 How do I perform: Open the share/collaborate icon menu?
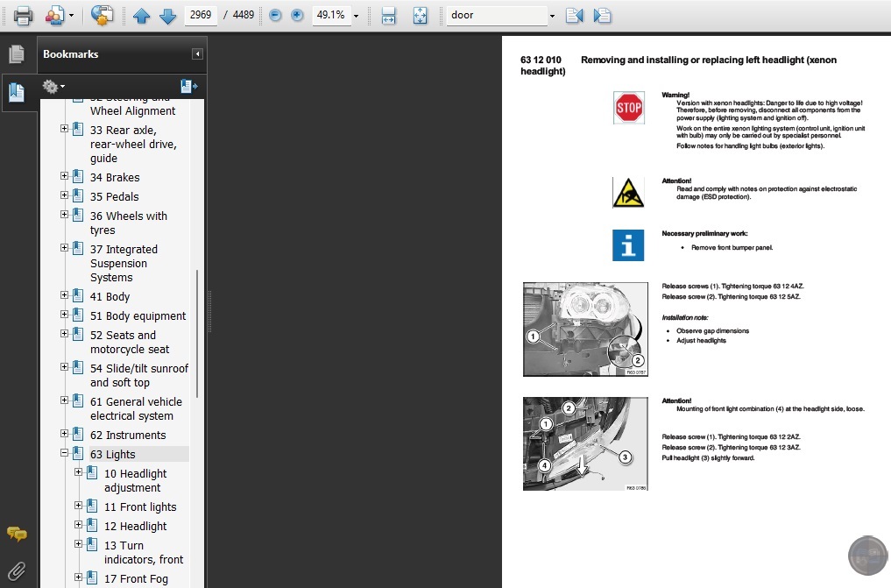click(x=59, y=16)
